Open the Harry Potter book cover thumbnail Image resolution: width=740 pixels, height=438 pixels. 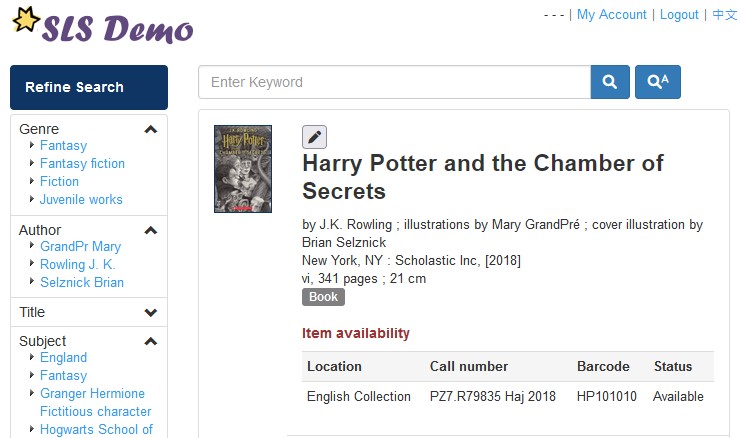(243, 169)
